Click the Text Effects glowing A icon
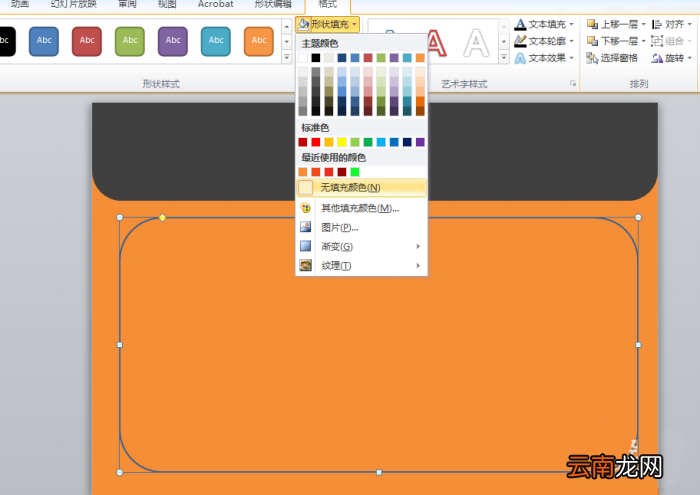This screenshot has height=495, width=700. pos(520,58)
